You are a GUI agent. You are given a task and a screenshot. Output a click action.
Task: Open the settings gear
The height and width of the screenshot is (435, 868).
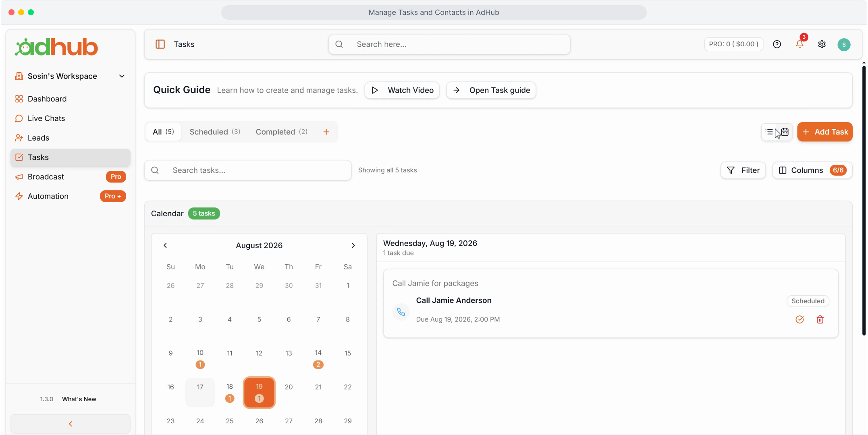pyautogui.click(x=822, y=44)
